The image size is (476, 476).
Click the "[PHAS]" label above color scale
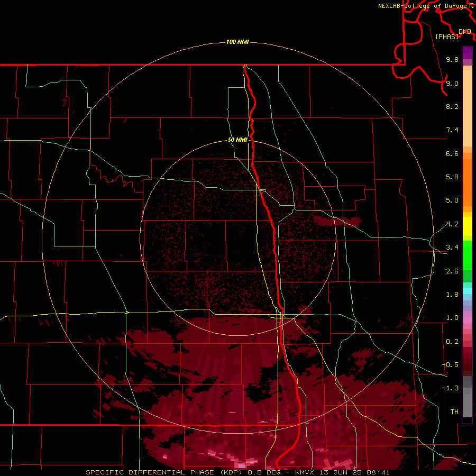(x=447, y=36)
